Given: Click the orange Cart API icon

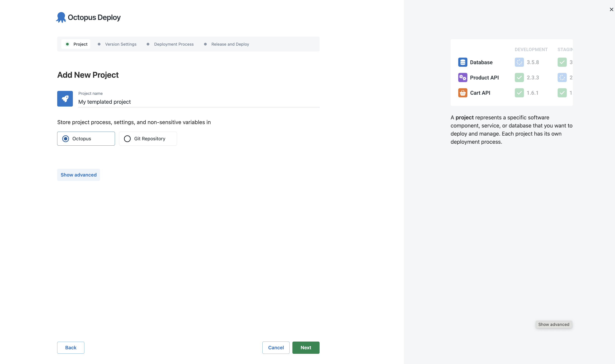Looking at the screenshot, I should tap(462, 93).
